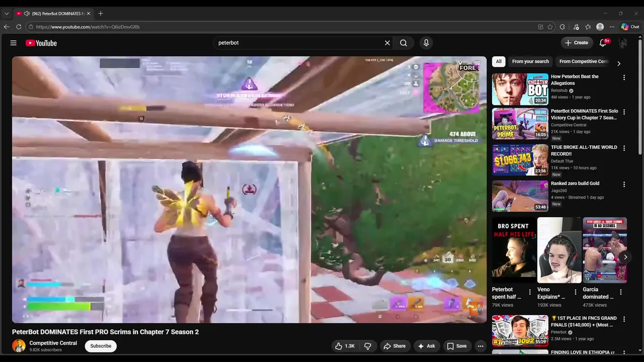Add this page to favorites star

pyautogui.click(x=550, y=27)
